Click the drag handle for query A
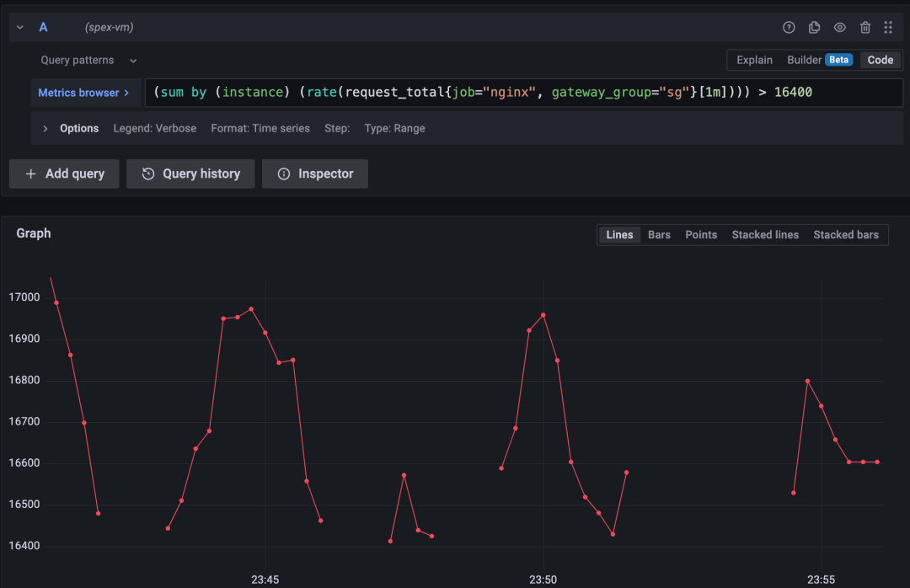The image size is (910, 588). point(888,27)
